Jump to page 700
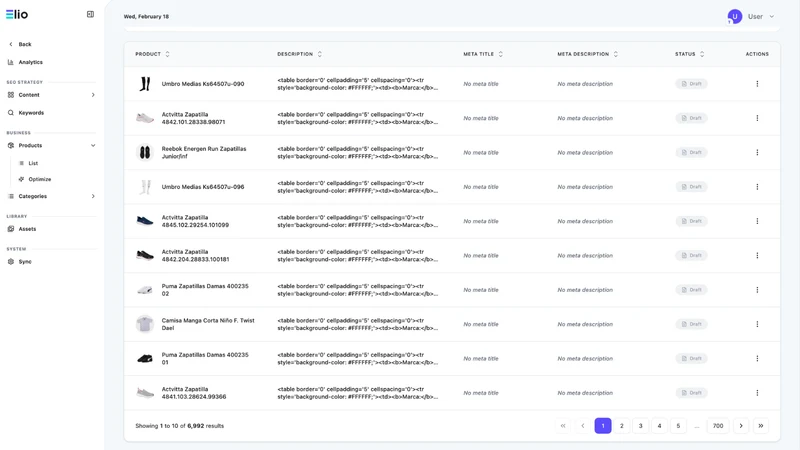The image size is (800, 450). 718,426
